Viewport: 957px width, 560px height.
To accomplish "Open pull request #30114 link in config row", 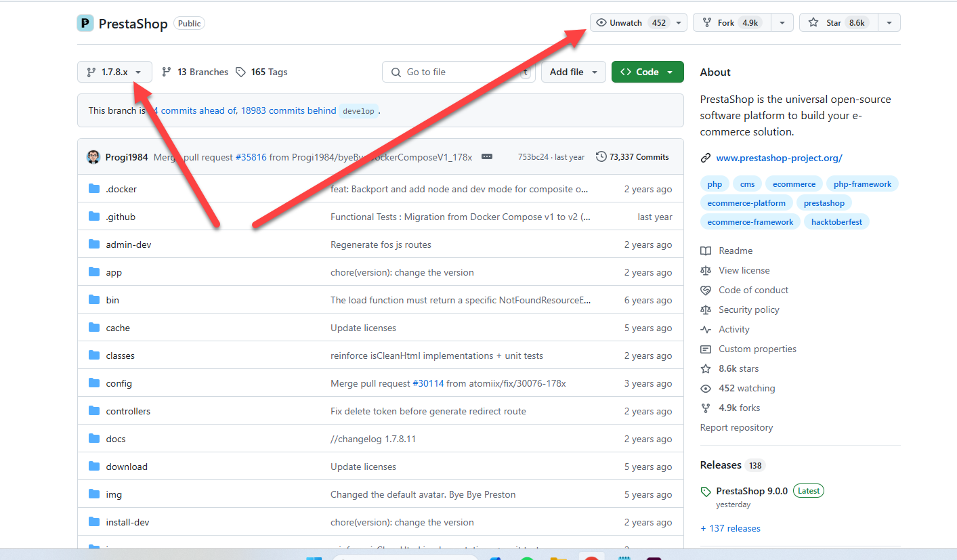I will [x=428, y=383].
